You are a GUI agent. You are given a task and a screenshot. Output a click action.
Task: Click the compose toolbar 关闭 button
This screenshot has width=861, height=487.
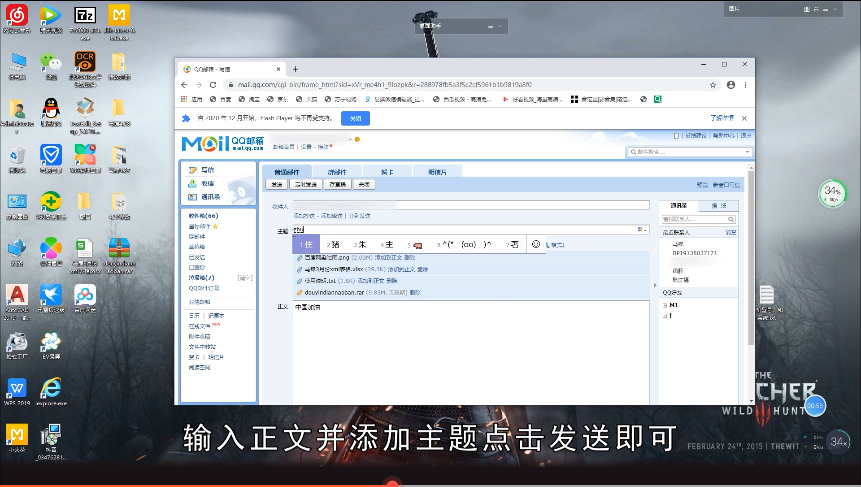point(364,184)
